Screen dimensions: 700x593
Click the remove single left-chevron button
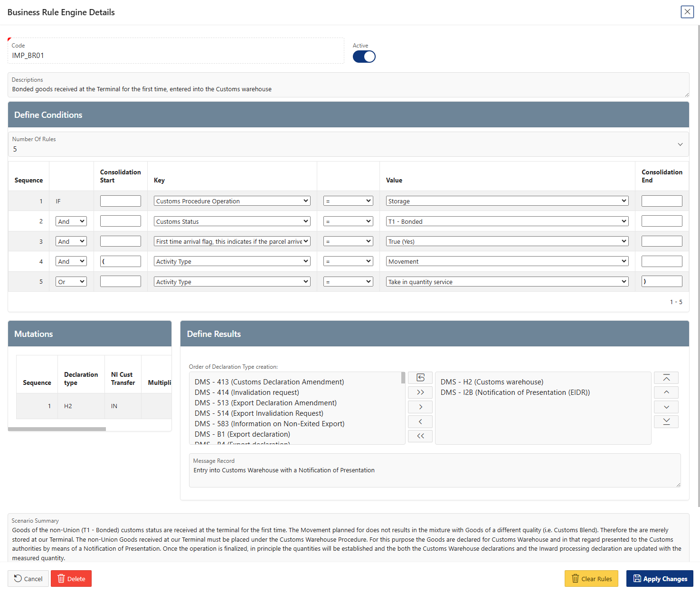tap(420, 421)
